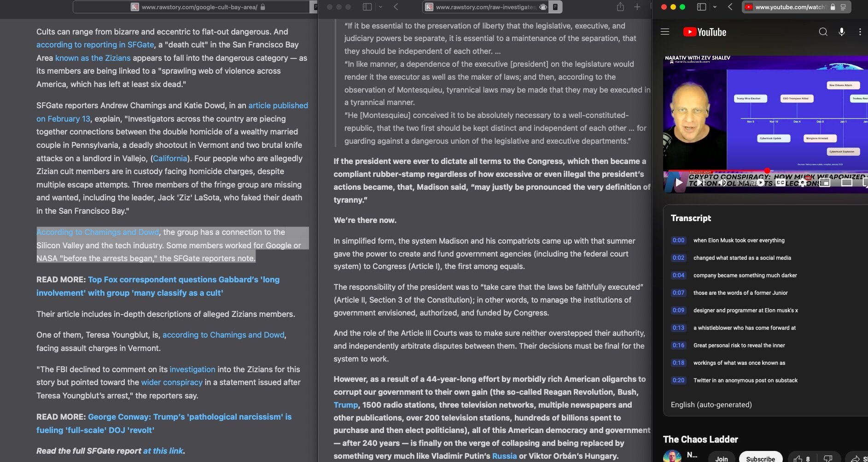Open the 'investigation' link in FBI paragraph

coord(192,369)
